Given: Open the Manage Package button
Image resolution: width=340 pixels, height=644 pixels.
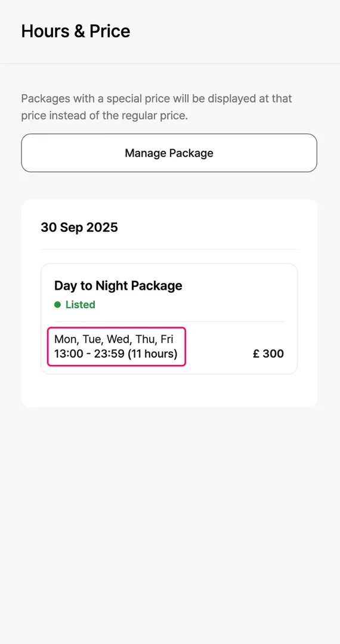Looking at the screenshot, I should (x=169, y=153).
